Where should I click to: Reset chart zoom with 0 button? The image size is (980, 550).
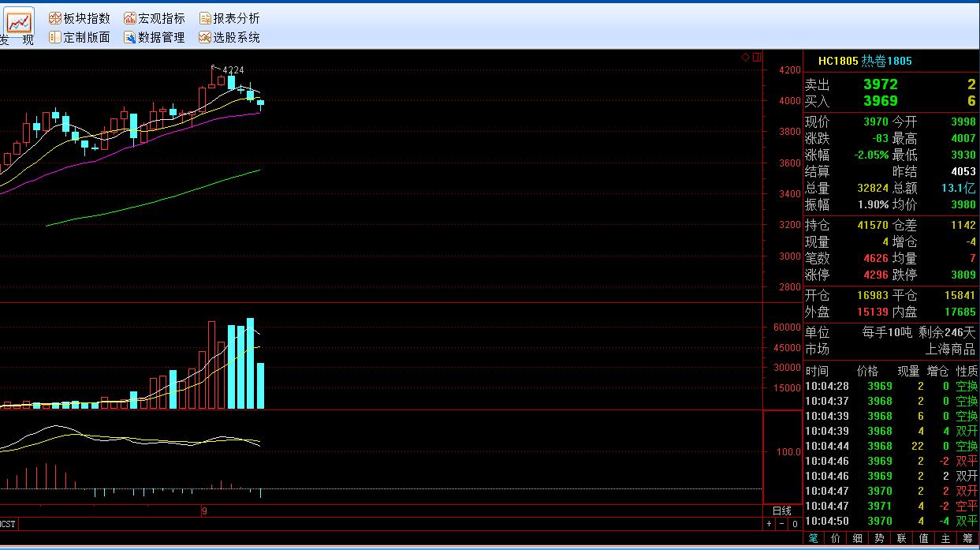coord(795,524)
